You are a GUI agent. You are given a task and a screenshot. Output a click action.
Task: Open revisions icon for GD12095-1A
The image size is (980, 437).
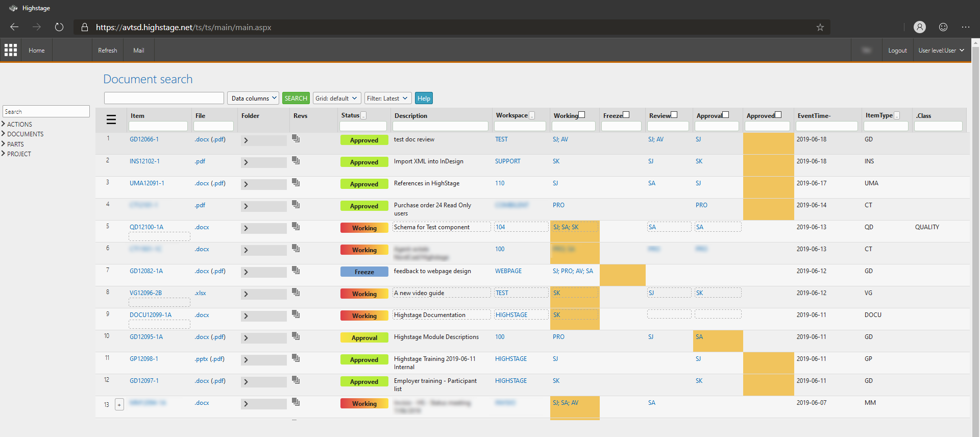point(296,336)
